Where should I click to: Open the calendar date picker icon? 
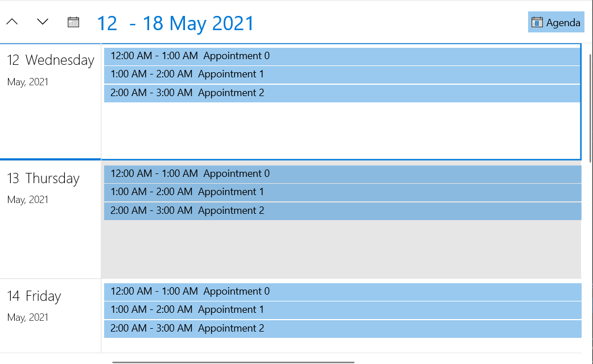73,22
